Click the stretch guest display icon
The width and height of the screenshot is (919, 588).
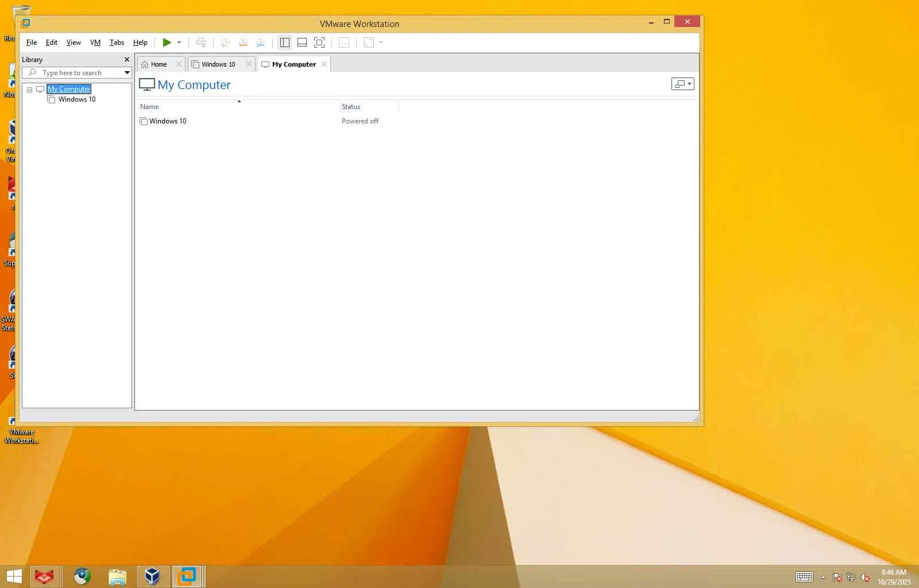369,42
